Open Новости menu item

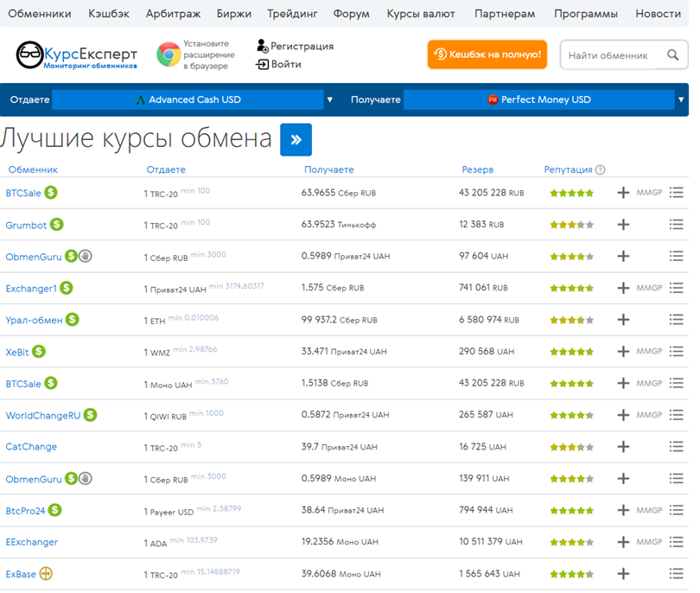[659, 14]
